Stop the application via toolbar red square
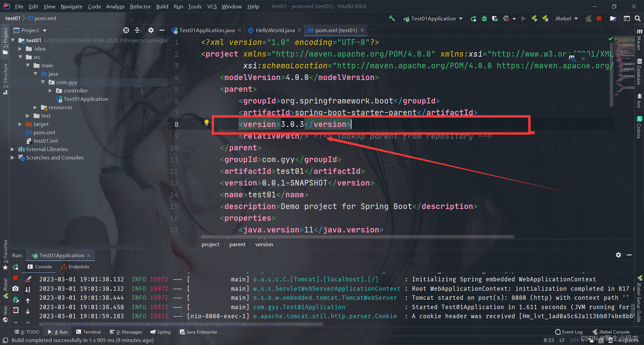 [599, 18]
